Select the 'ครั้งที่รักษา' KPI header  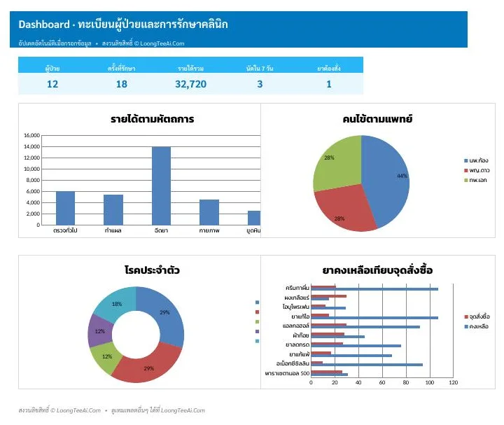pyautogui.click(x=122, y=69)
